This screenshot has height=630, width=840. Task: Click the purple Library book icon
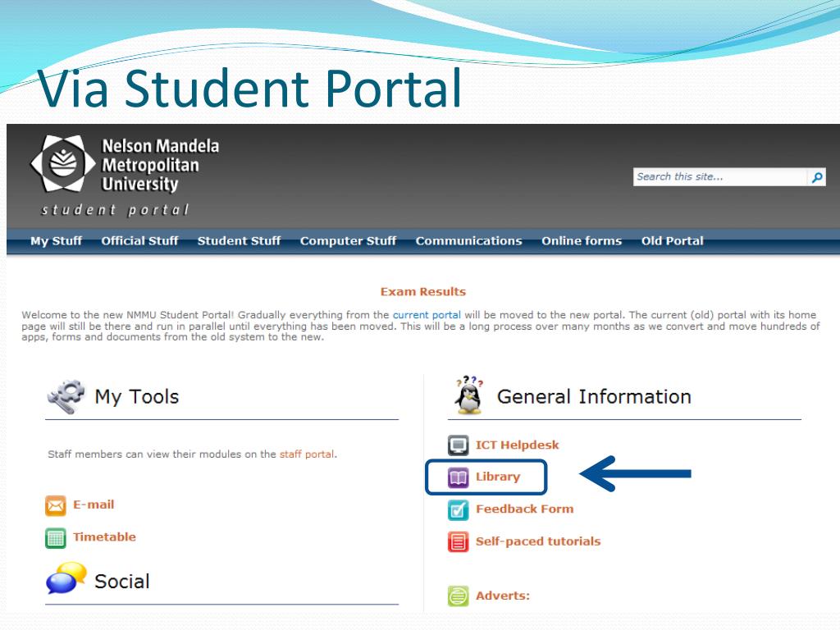458,477
